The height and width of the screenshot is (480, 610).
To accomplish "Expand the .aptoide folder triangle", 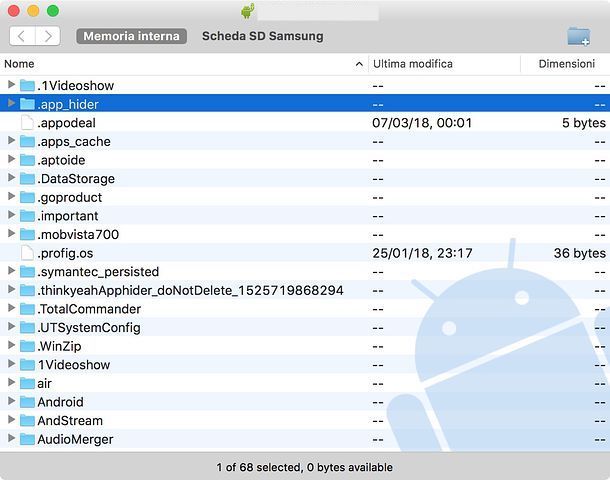I will pos(11,159).
